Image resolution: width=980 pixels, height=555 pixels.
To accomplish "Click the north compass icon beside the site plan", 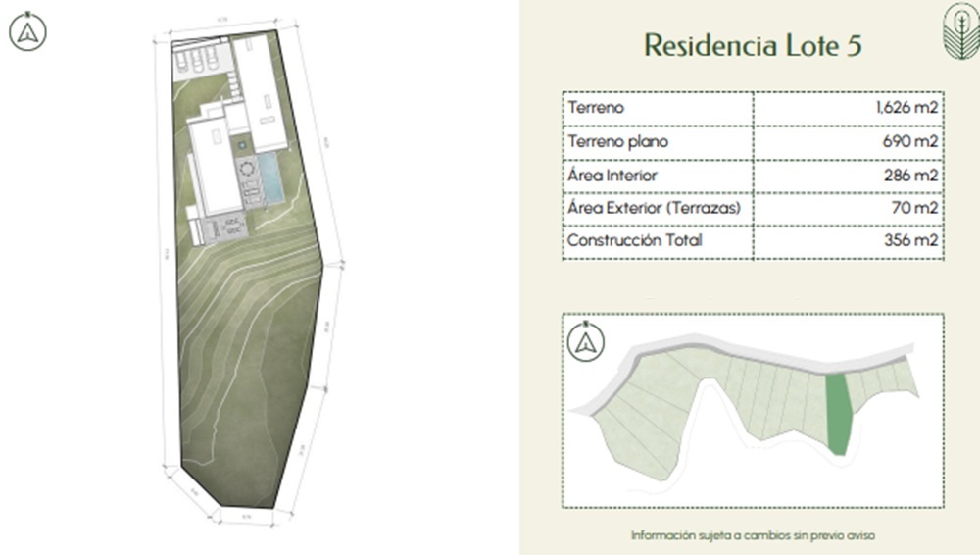I will tap(27, 32).
